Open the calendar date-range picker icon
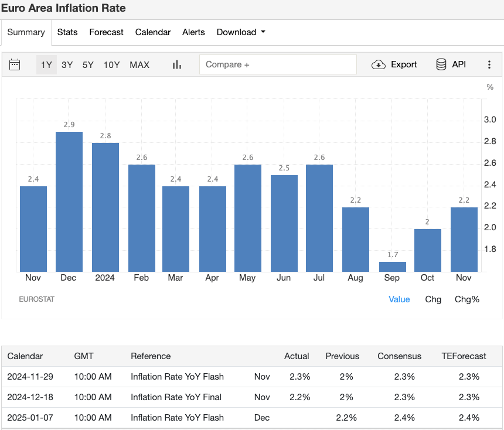504x430 pixels. click(15, 64)
